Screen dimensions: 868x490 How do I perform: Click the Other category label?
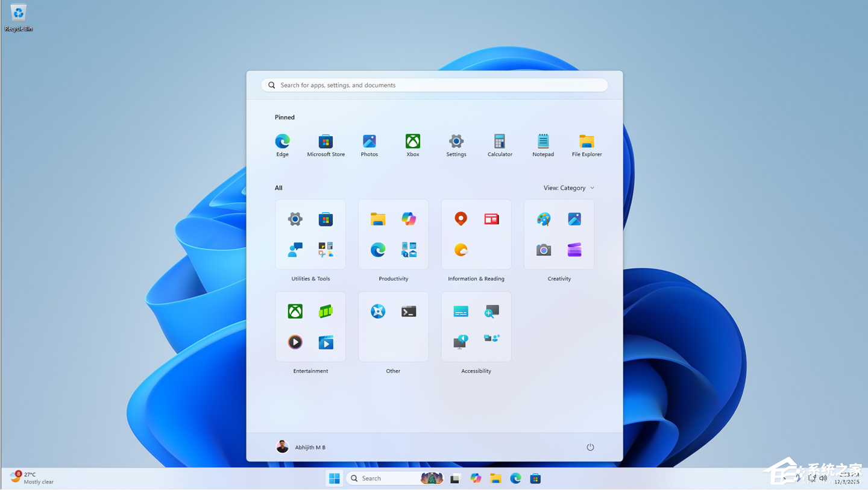(x=393, y=371)
